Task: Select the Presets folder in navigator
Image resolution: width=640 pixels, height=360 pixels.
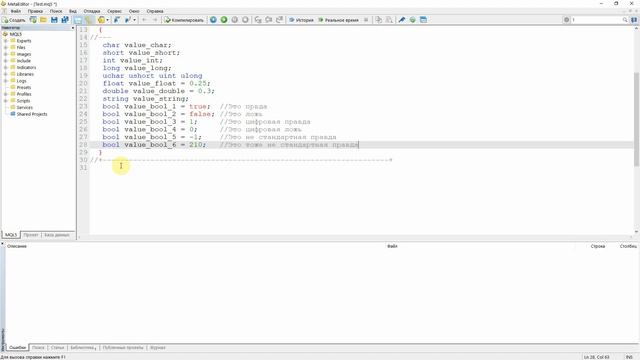Action: click(24, 87)
